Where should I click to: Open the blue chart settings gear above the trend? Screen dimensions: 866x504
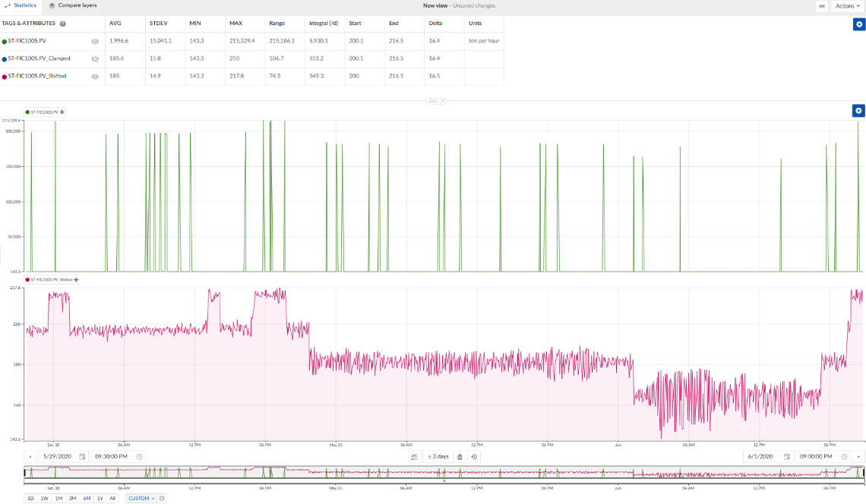pos(858,111)
